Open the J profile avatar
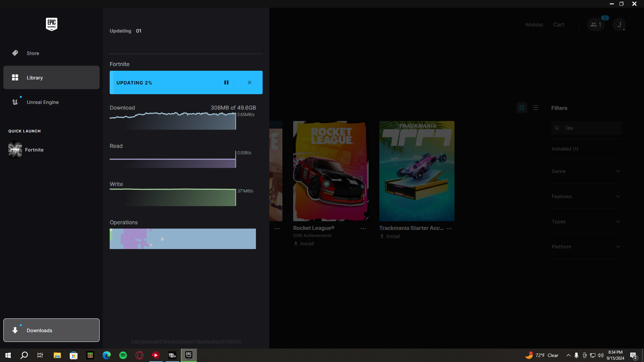The width and height of the screenshot is (644, 362). tap(619, 24)
